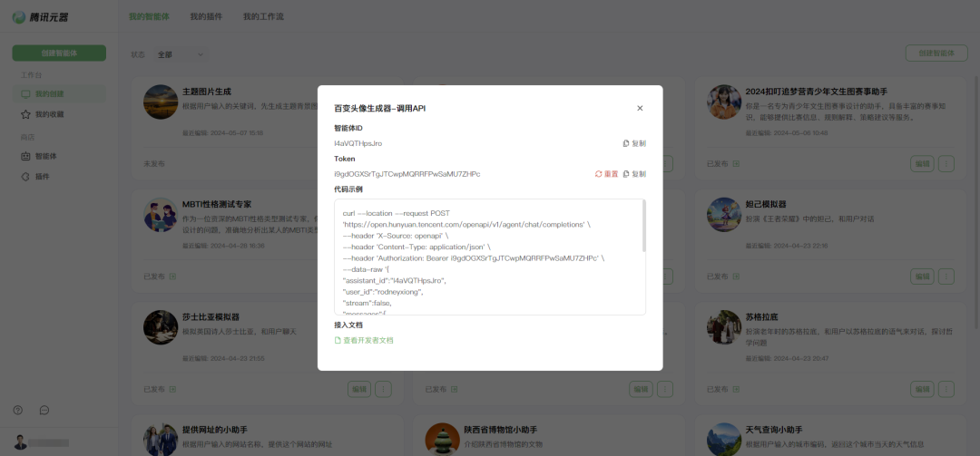Click inside the 代码示例 code box
The width and height of the screenshot is (980, 456).
tap(490, 257)
